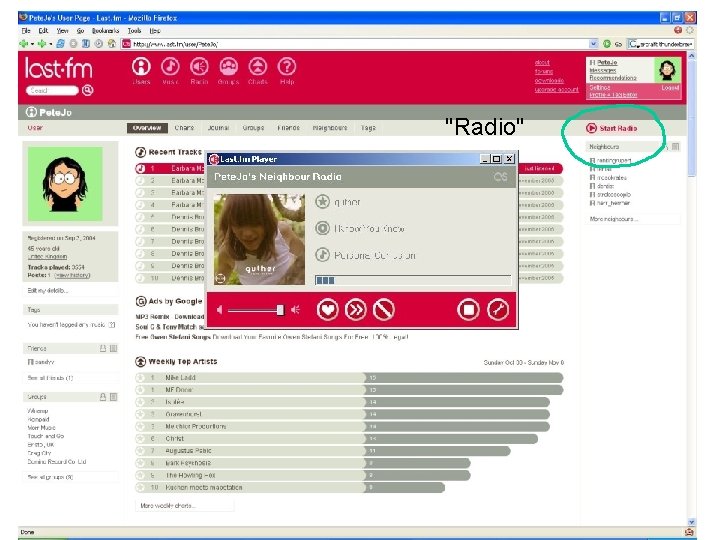Open the search engine chooser dropdown
This screenshot has width=720, height=540.
(x=634, y=44)
